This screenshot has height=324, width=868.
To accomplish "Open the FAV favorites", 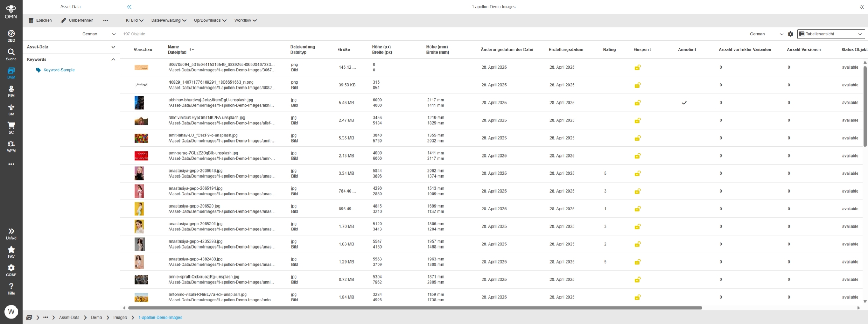I will [11, 252].
